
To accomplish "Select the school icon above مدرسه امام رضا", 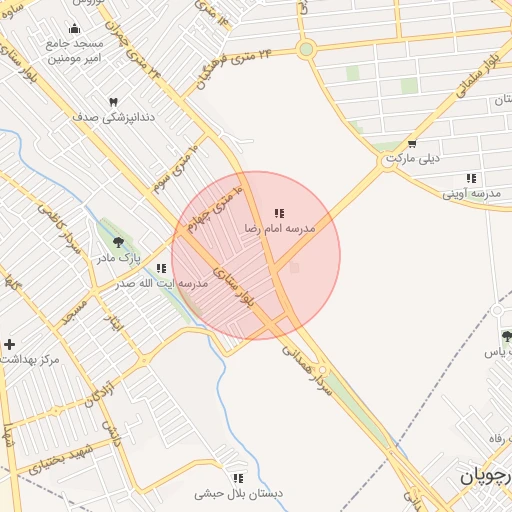I will pos(279,213).
